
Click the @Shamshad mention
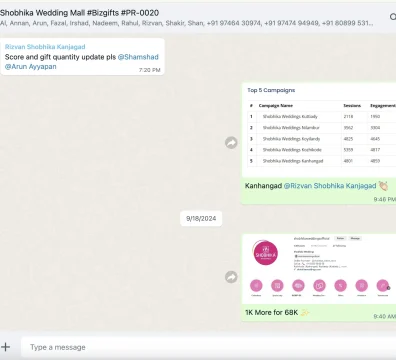[138, 57]
